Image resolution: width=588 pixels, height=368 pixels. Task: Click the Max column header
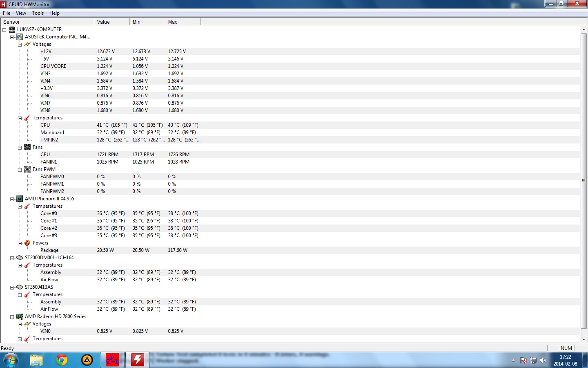coord(183,22)
